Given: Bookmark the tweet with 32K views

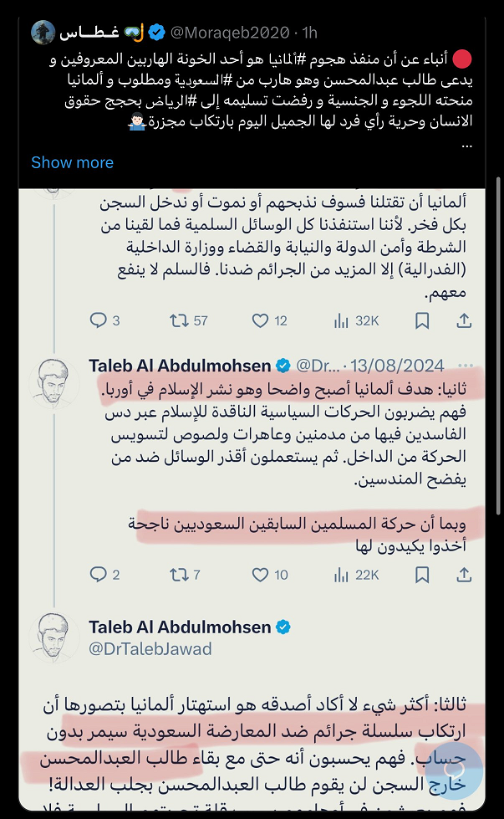Looking at the screenshot, I should pyautogui.click(x=423, y=320).
